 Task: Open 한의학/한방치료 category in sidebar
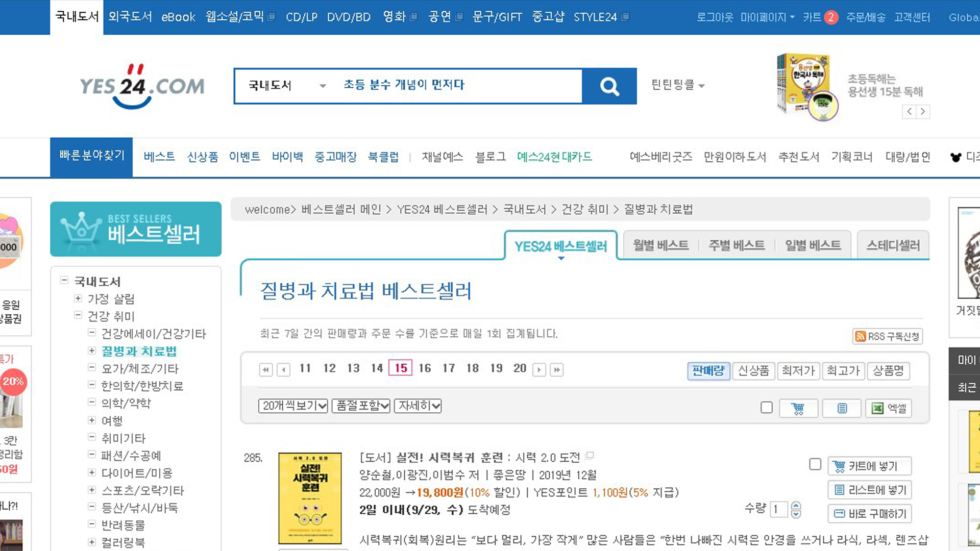click(142, 386)
